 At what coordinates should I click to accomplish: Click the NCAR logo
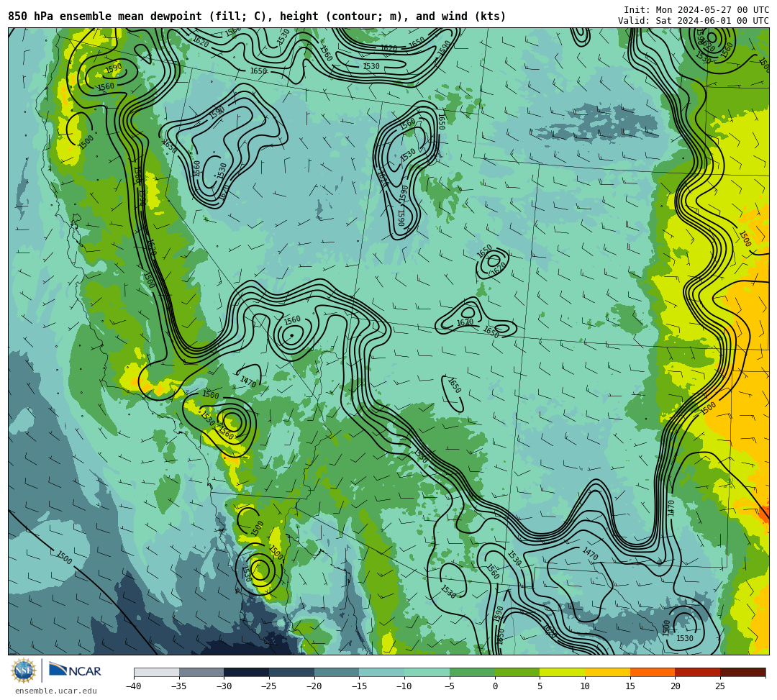click(75, 671)
